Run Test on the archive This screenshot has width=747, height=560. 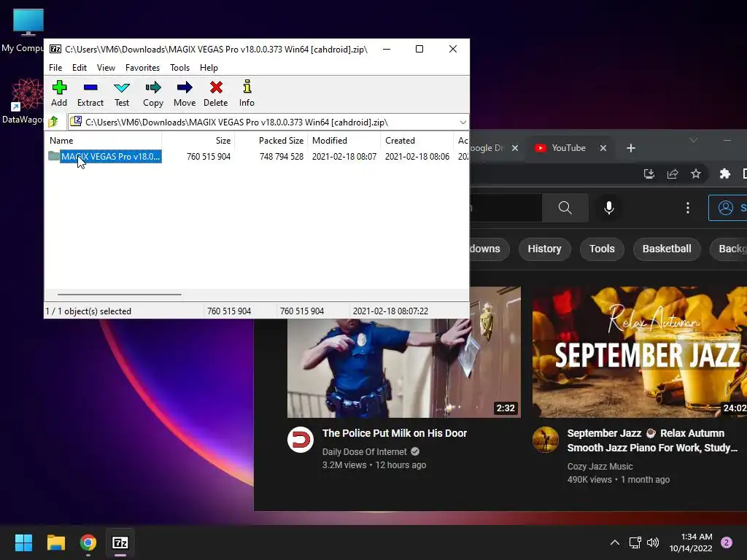[122, 93]
